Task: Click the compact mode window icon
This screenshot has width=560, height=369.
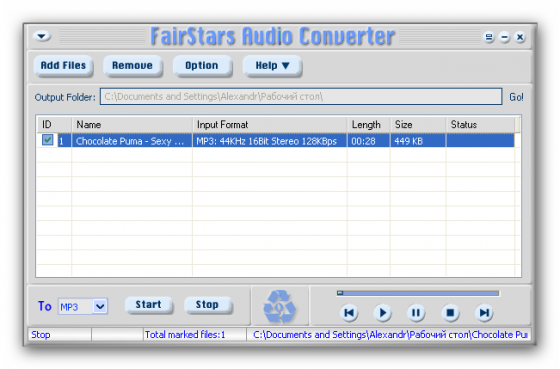Action: [x=489, y=37]
